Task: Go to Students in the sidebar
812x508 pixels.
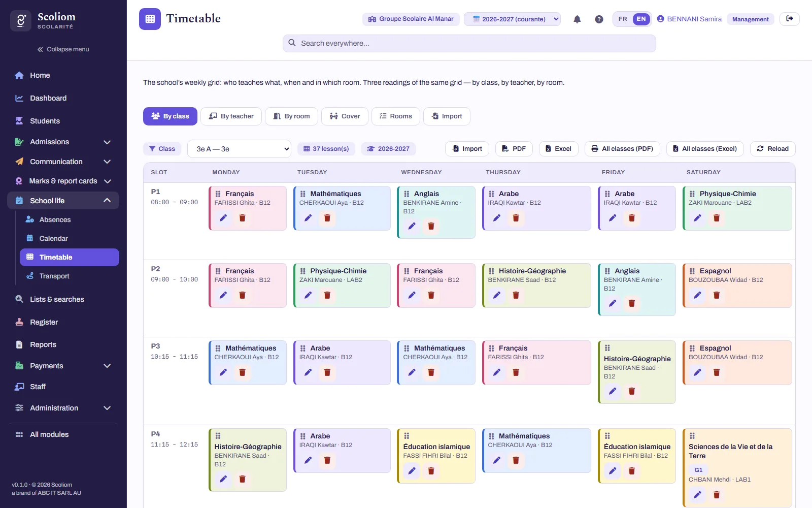Action: coord(63,121)
